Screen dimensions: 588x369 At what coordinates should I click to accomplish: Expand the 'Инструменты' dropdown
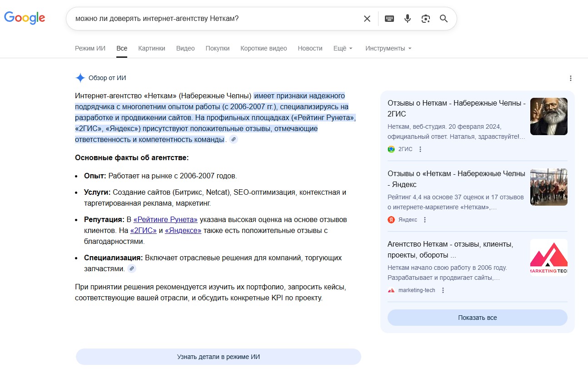(388, 48)
